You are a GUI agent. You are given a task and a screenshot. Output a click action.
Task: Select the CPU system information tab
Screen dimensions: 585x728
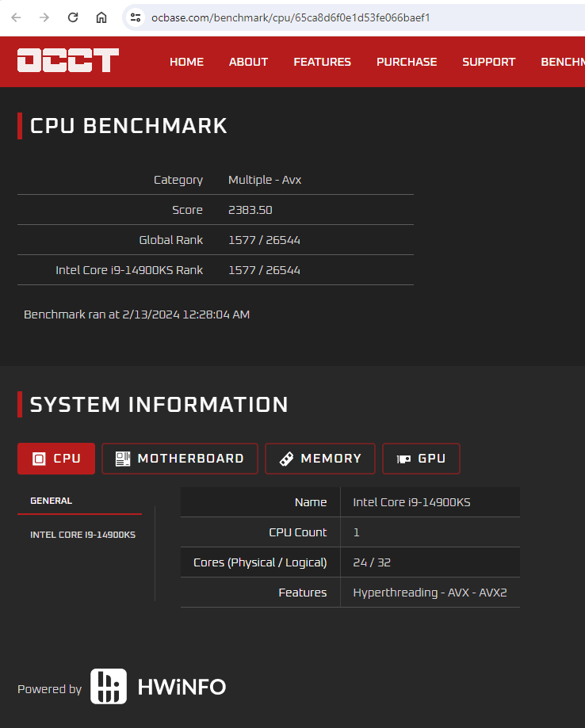pos(56,459)
